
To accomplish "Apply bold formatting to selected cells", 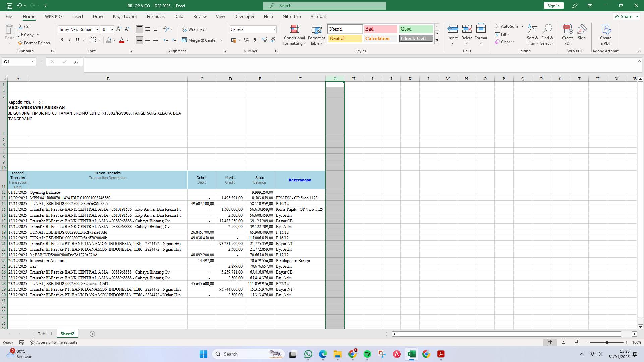I will (62, 40).
